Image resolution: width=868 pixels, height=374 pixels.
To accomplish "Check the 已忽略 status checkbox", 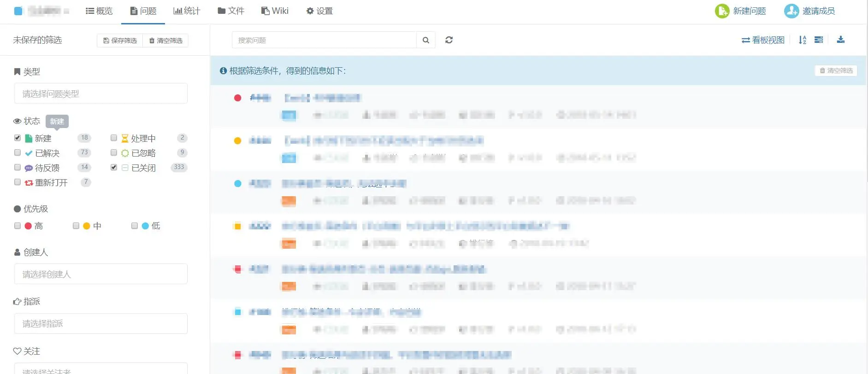I will coord(114,152).
